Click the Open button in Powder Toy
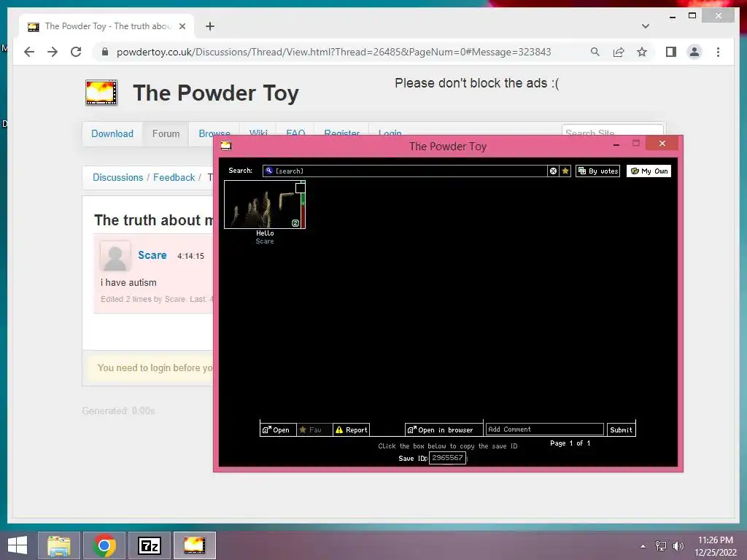 pyautogui.click(x=278, y=429)
